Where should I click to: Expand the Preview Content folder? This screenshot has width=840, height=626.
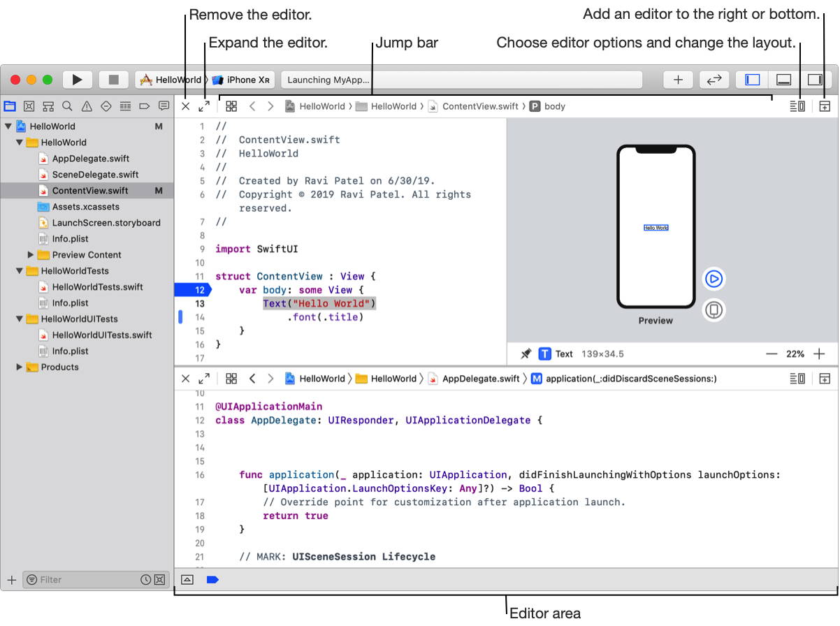(31, 255)
